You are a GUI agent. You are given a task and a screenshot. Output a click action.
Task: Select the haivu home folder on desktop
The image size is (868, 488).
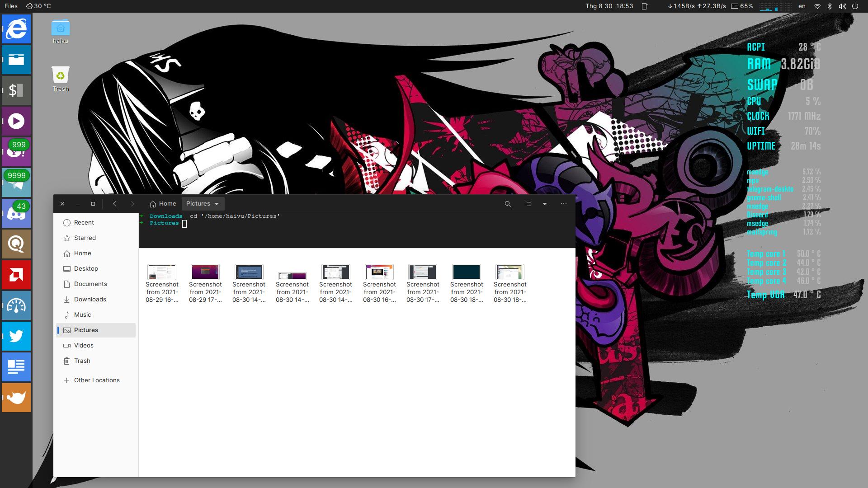click(61, 32)
